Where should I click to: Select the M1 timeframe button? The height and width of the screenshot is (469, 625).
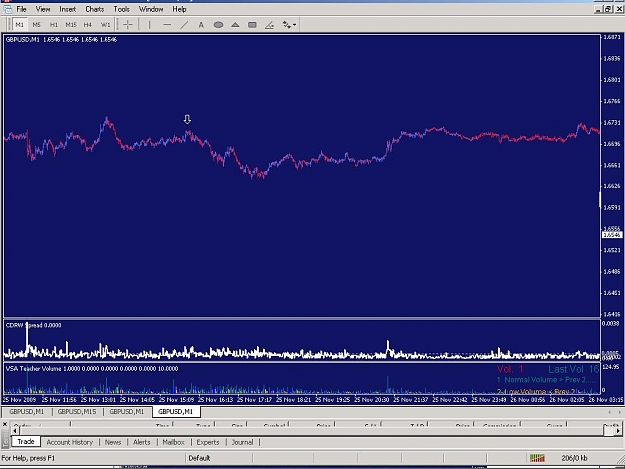20,25
